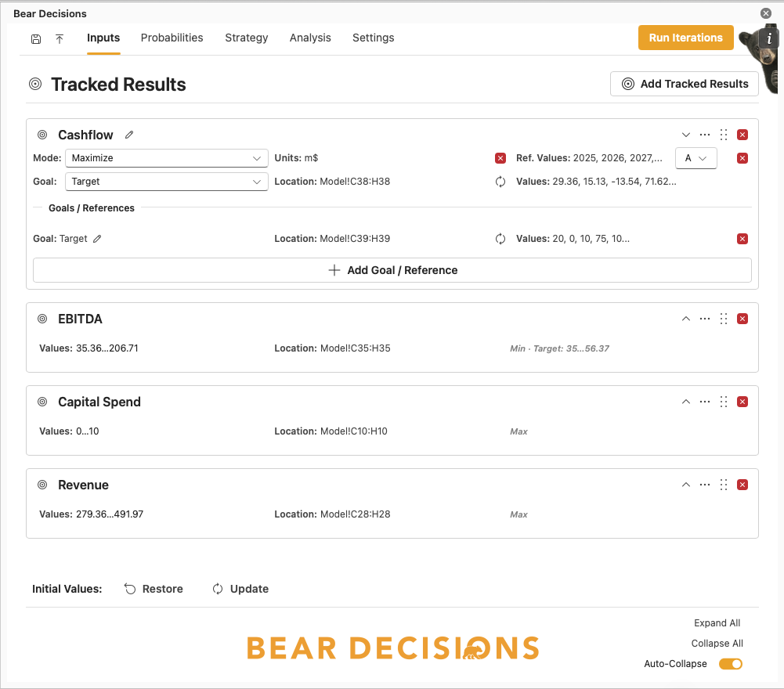
Task: Click Min · Target: 35...56.37 text
Action: (559, 348)
